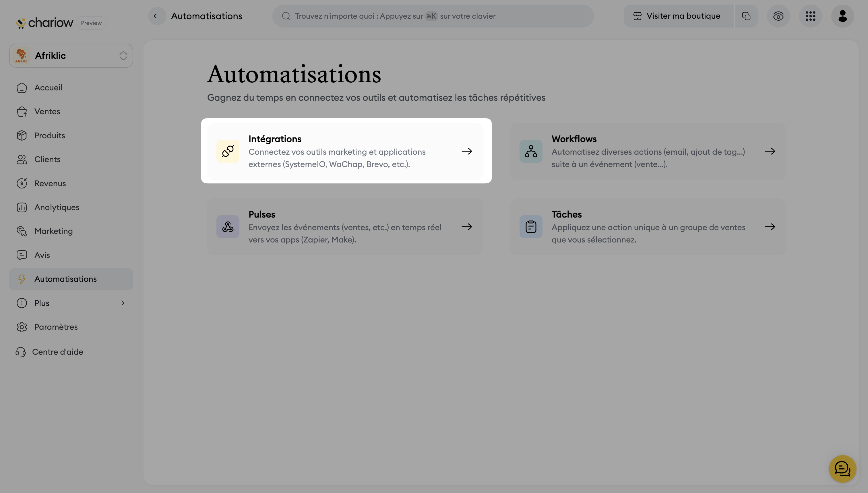Expand the Plus submenu chevron
868x493 pixels.
pos(123,303)
